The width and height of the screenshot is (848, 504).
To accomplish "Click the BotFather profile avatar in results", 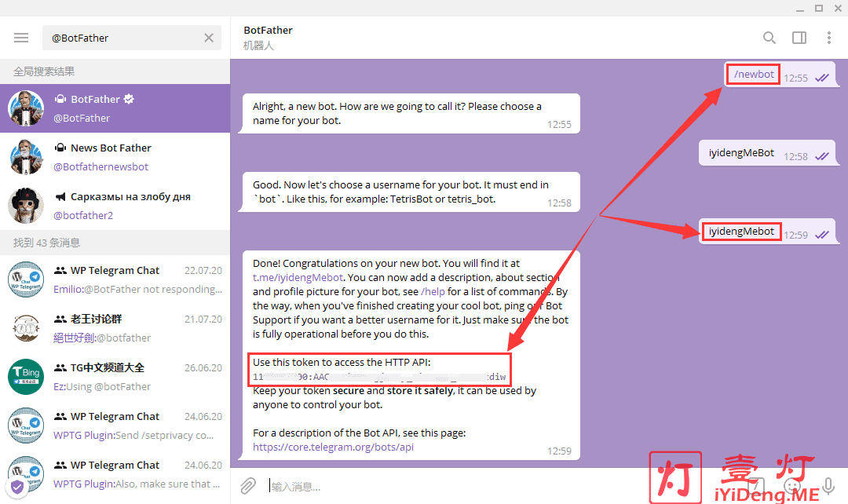I will (26, 108).
